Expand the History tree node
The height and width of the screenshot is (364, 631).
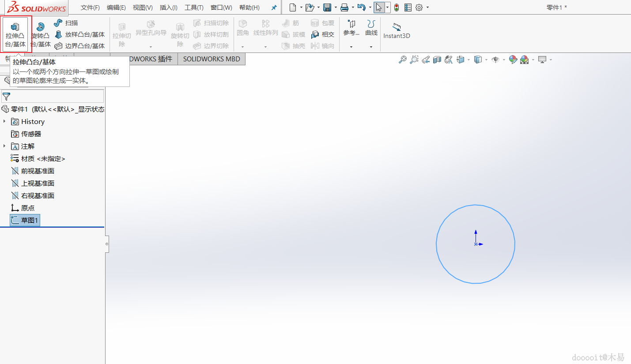(x=4, y=121)
